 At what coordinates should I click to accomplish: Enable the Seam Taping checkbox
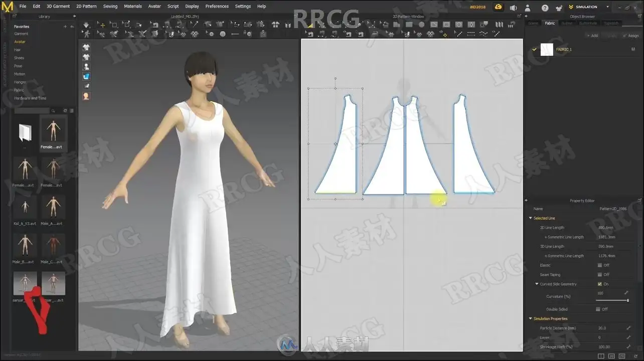(x=599, y=275)
